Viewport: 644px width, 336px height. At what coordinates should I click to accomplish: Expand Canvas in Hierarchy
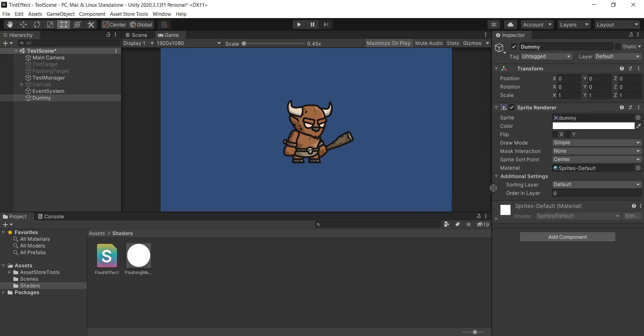click(22, 85)
